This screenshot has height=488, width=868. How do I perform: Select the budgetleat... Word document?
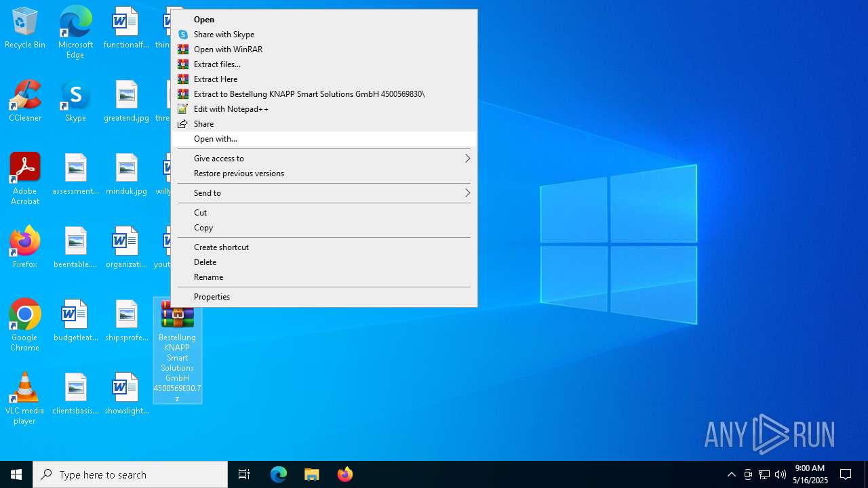tap(75, 321)
